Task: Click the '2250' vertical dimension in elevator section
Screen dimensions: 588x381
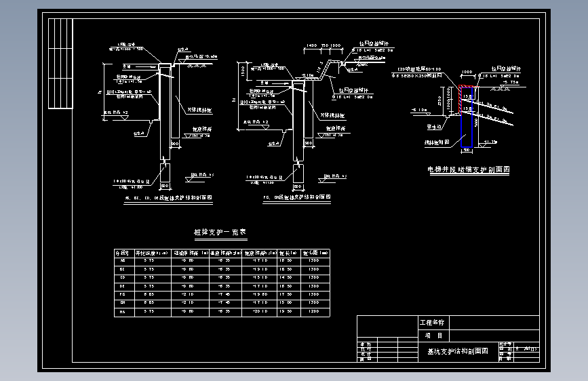Action: coord(439,101)
